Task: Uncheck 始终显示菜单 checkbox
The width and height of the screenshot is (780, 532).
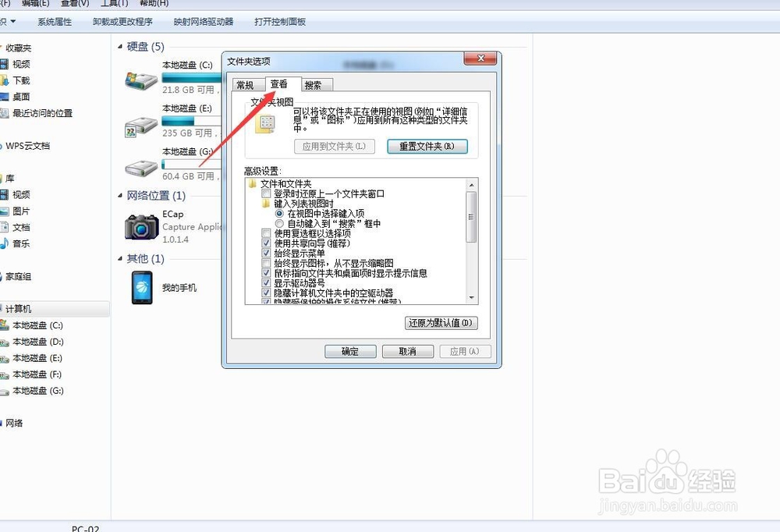Action: [x=266, y=253]
